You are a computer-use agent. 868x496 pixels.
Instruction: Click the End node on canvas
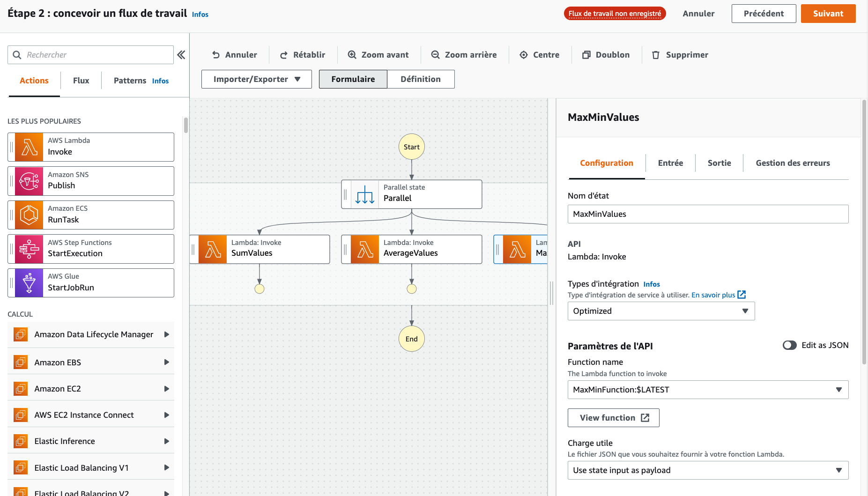(412, 339)
